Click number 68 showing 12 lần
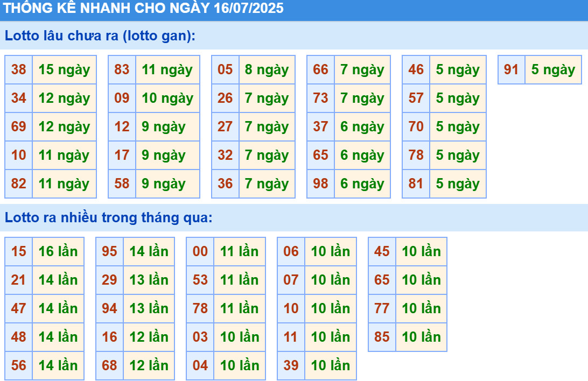The width and height of the screenshot is (588, 381). coord(109,366)
